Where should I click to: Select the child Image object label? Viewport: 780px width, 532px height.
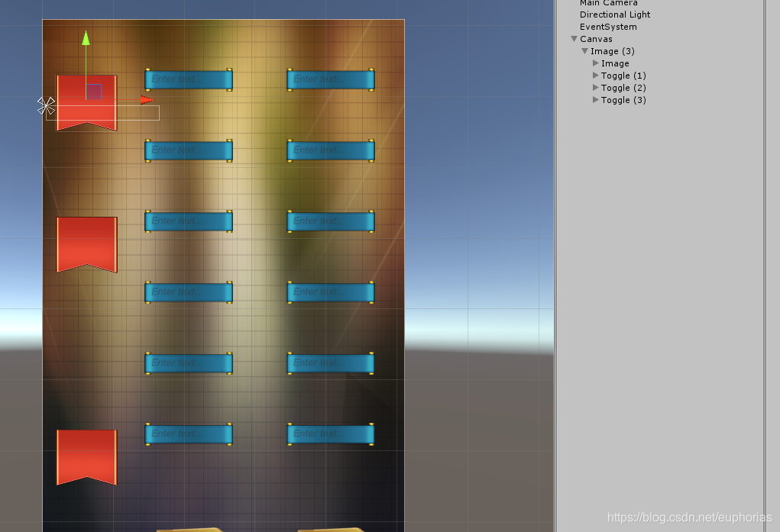615,63
